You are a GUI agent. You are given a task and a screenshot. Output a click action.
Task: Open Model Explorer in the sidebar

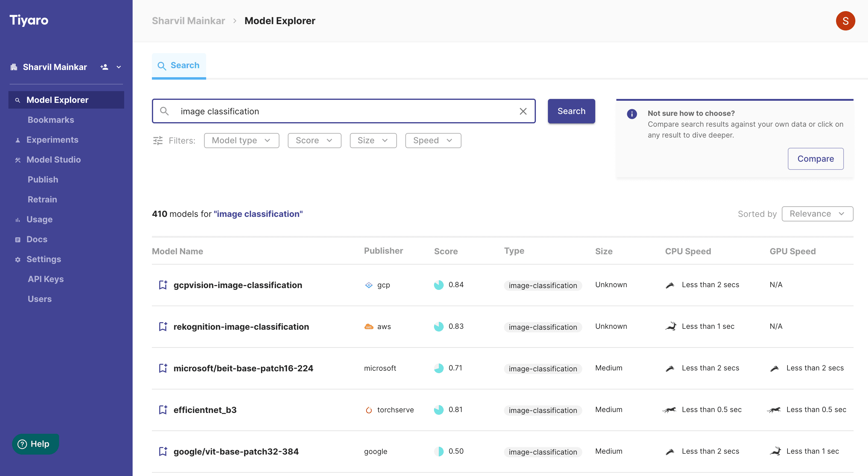[x=66, y=100]
